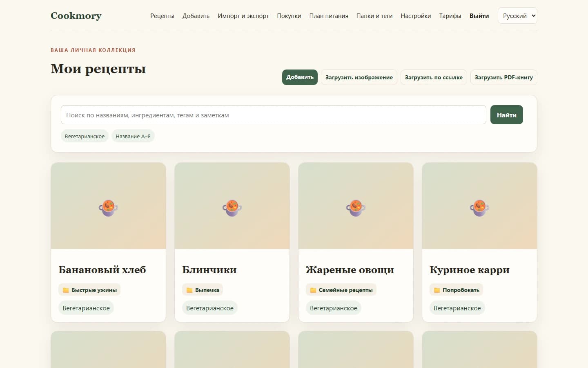Click Выйти to log out
Screen dimensions: 588x368
(479, 16)
